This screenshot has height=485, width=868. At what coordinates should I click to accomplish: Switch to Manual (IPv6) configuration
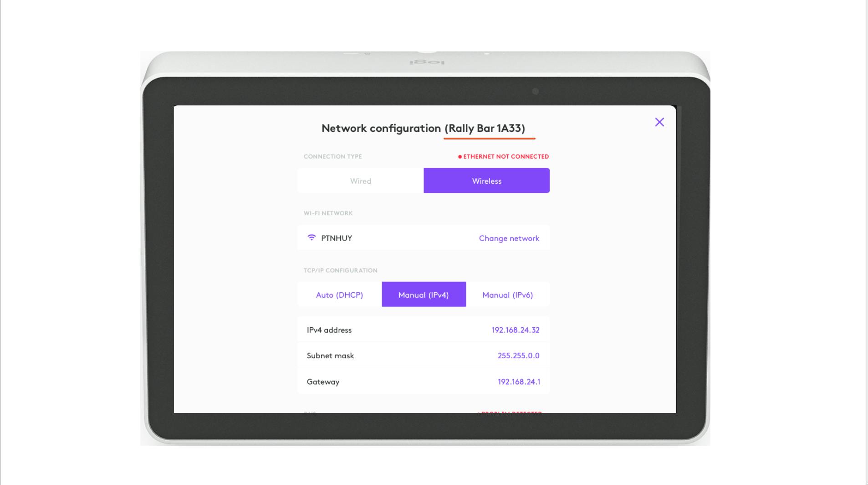pyautogui.click(x=507, y=294)
